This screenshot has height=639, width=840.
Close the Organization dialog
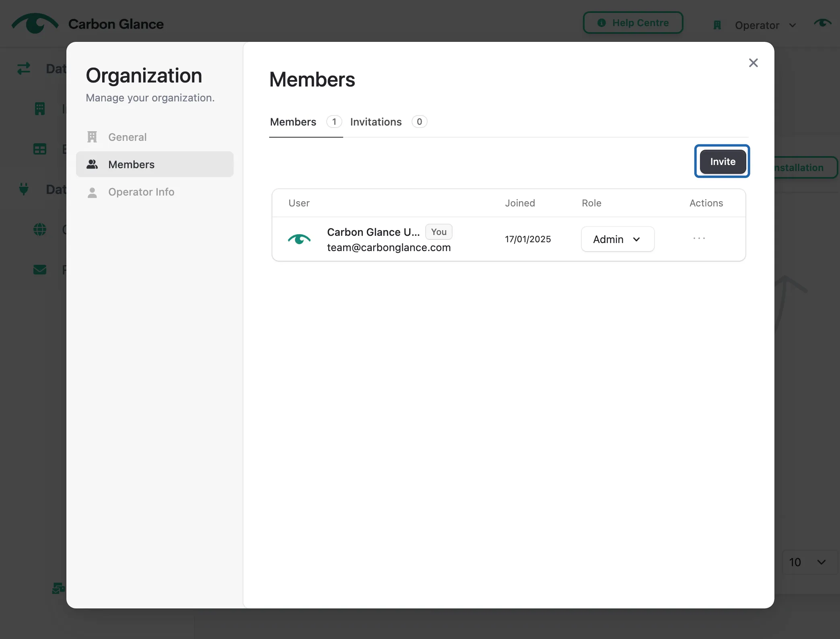[x=753, y=63]
